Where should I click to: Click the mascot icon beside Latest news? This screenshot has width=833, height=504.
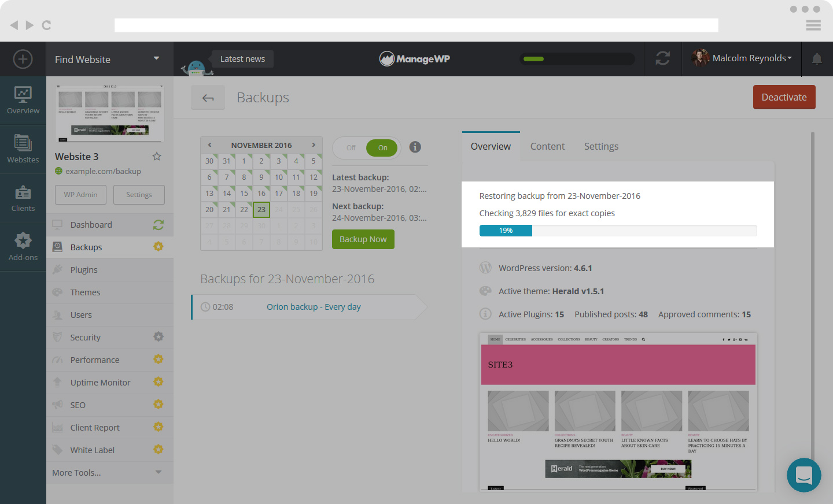[x=197, y=68]
